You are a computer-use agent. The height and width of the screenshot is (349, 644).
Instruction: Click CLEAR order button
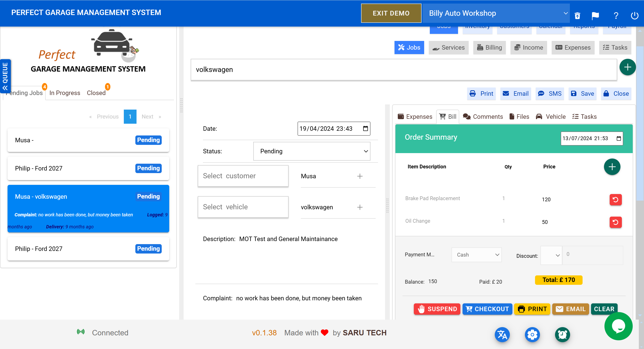tap(604, 309)
